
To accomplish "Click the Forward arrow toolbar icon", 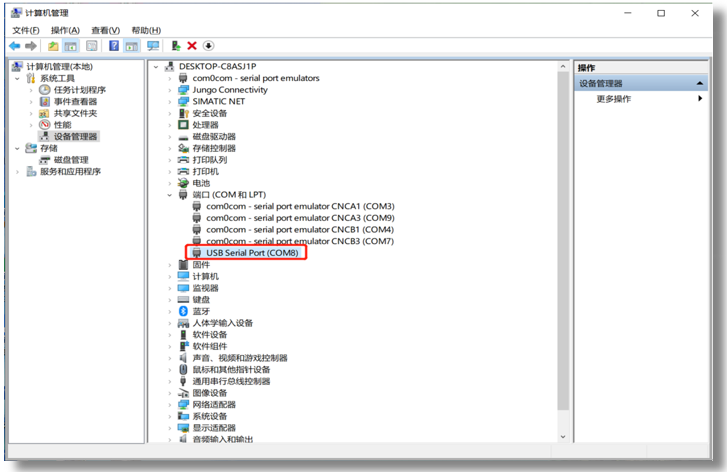I will tap(31, 46).
